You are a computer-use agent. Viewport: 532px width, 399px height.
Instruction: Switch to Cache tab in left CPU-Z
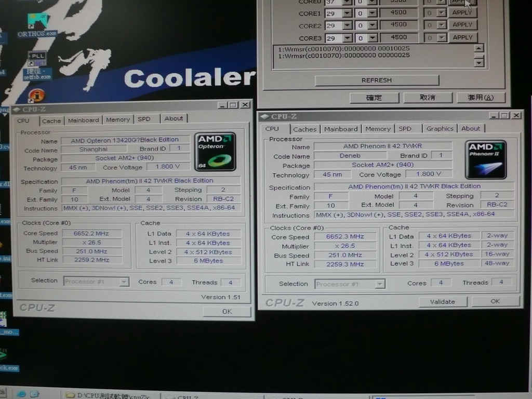coord(51,121)
